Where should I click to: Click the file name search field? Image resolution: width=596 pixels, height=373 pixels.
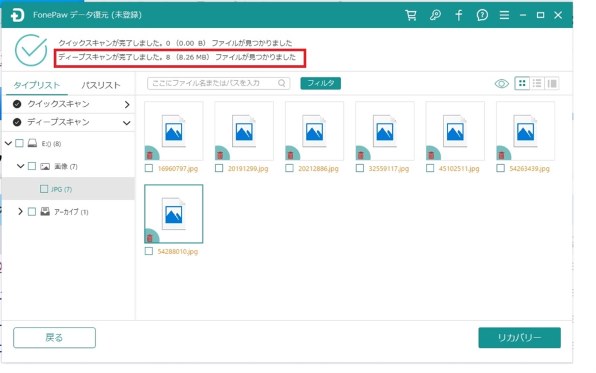[219, 83]
